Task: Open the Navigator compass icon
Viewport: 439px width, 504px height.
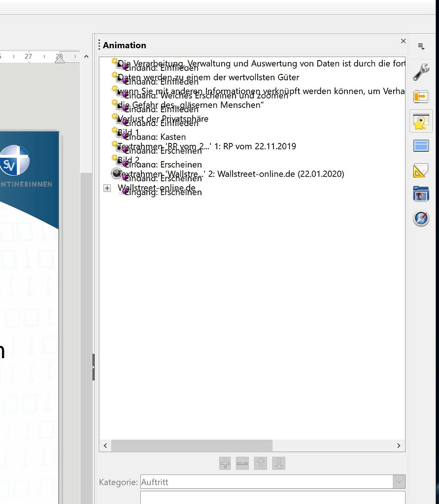Action: click(x=421, y=218)
